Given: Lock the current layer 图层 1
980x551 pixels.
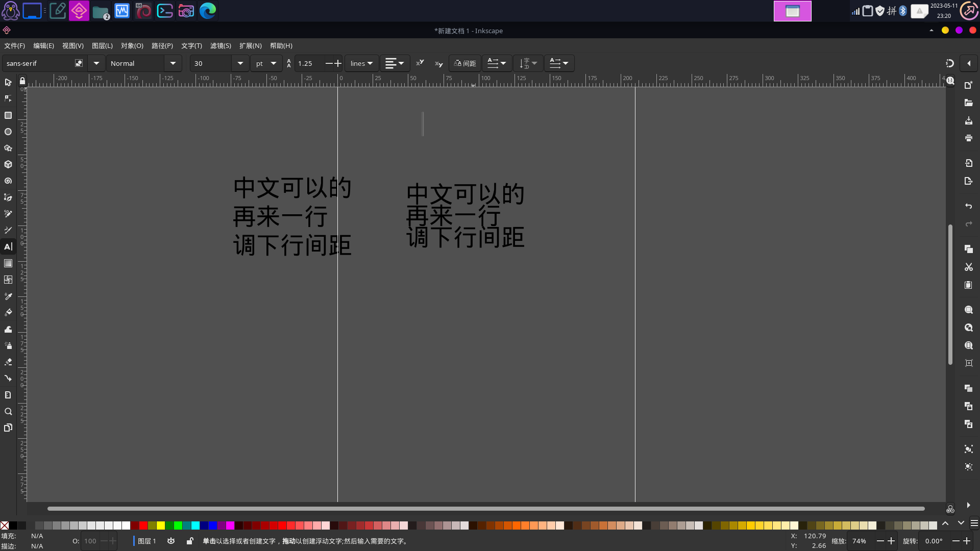Looking at the screenshot, I should [189, 541].
